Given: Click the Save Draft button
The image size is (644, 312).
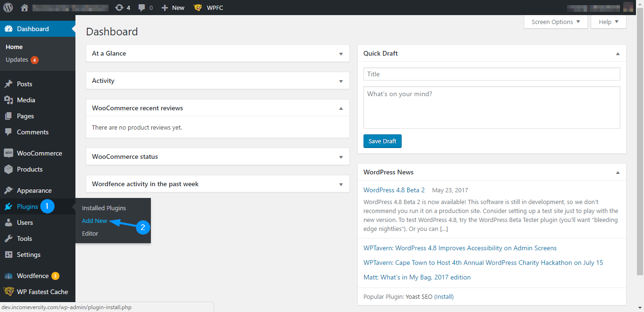Looking at the screenshot, I should coord(382,141).
